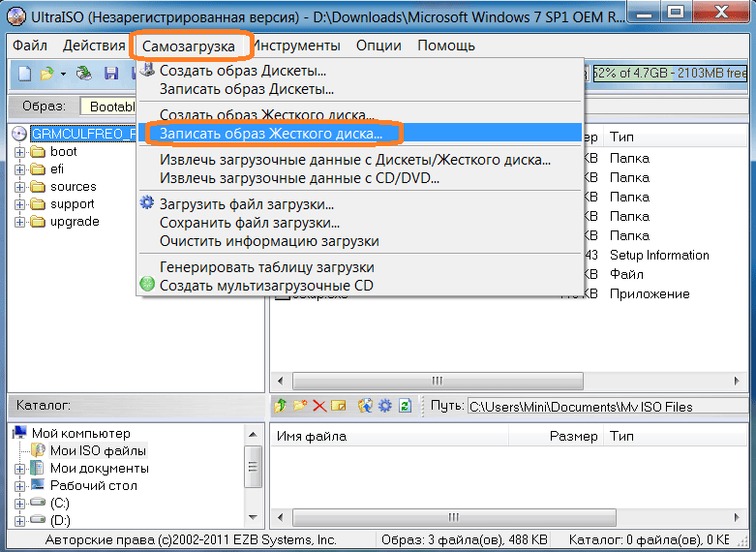This screenshot has width=756, height=552.
Task: Select 'Мои ISO файлы' in the catalog tree
Action: (98, 451)
